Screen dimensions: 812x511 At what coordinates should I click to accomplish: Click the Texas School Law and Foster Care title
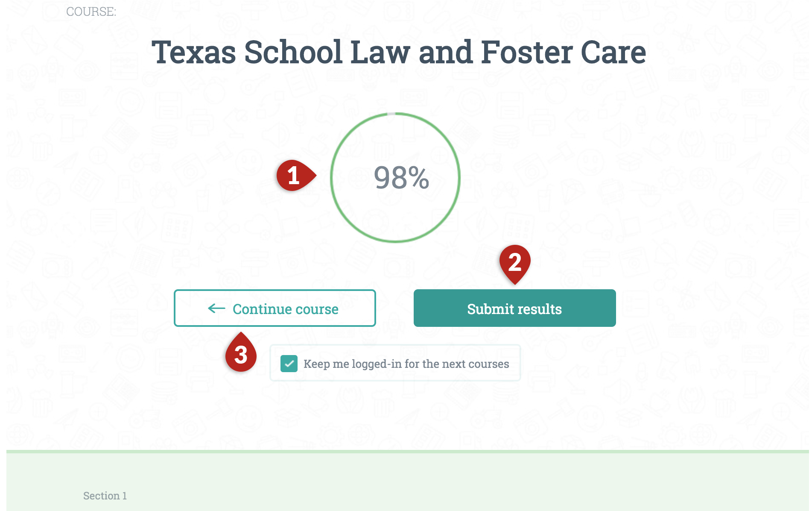tap(399, 52)
